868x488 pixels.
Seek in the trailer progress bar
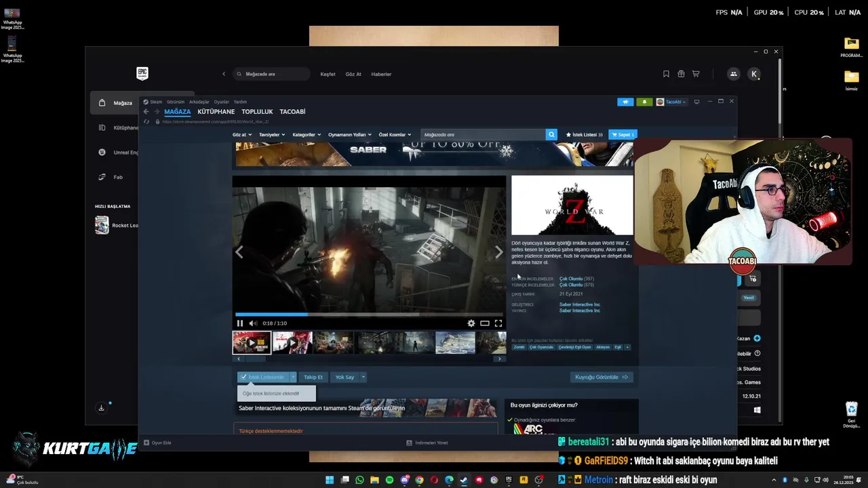369,314
